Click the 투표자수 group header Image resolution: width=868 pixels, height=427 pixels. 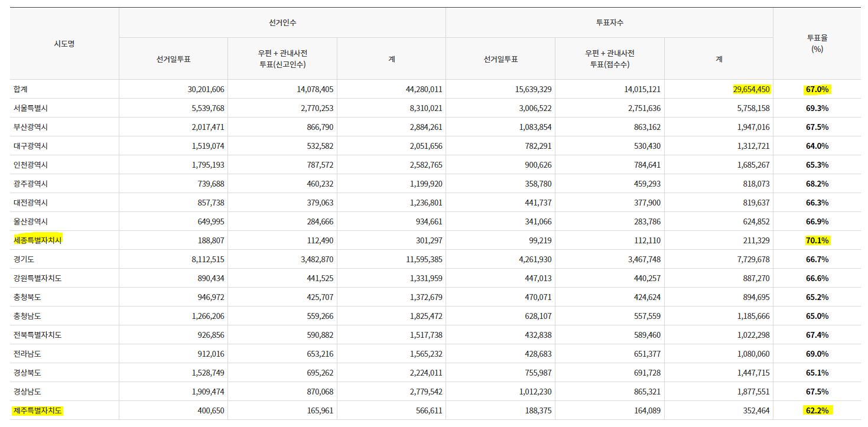coord(609,22)
